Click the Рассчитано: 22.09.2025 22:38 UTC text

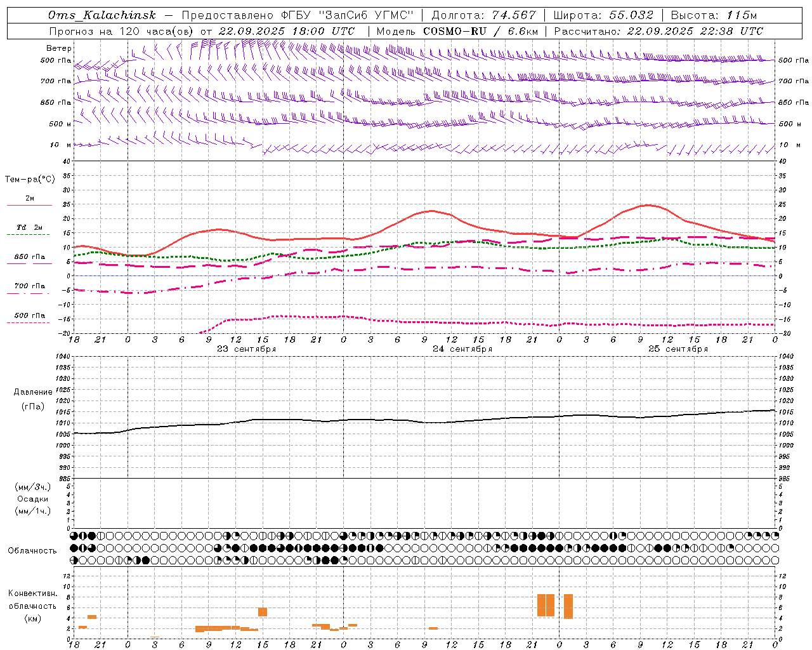pos(658,31)
